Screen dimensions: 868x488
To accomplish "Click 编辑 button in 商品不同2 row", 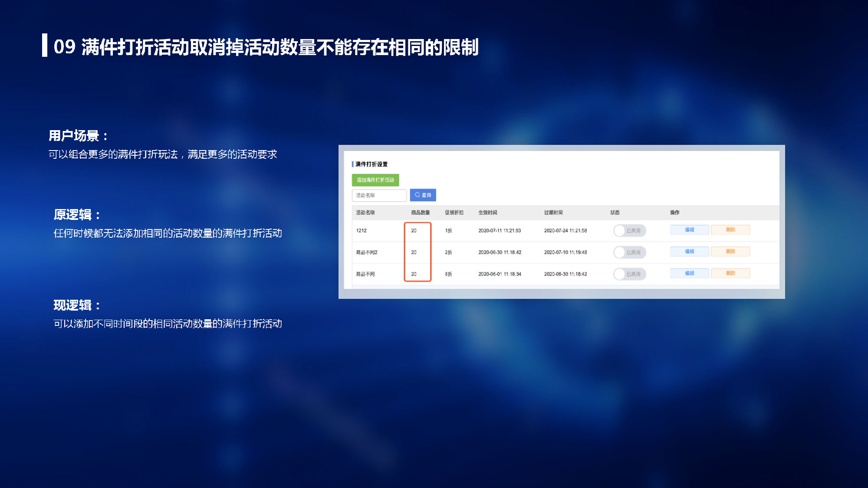I will click(x=689, y=252).
